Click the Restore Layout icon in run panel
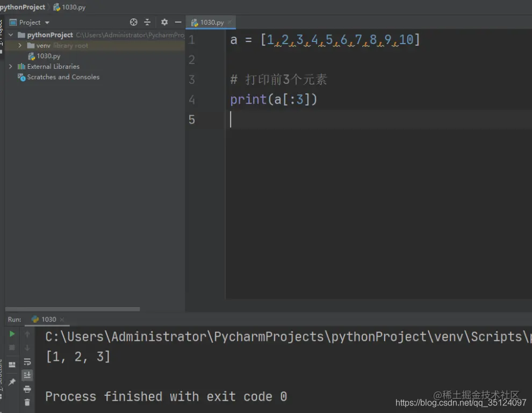The width and height of the screenshot is (532, 413). coord(12,365)
